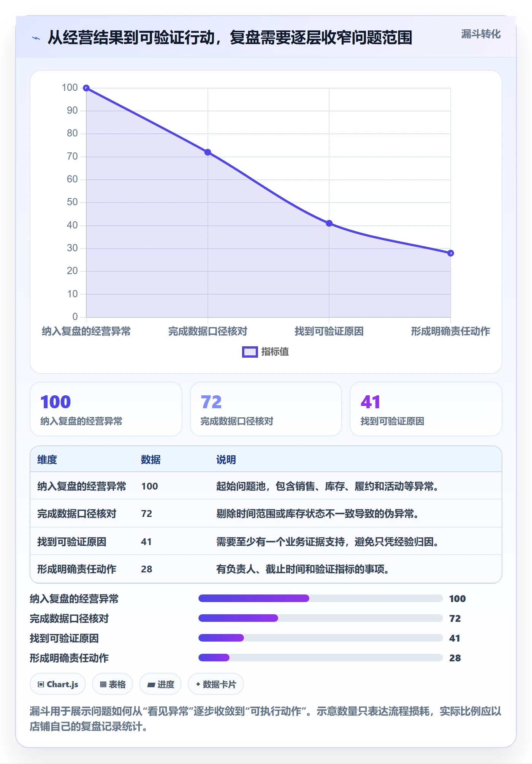
Task: Click the value 28 right of the progress bar
Action: 455,658
